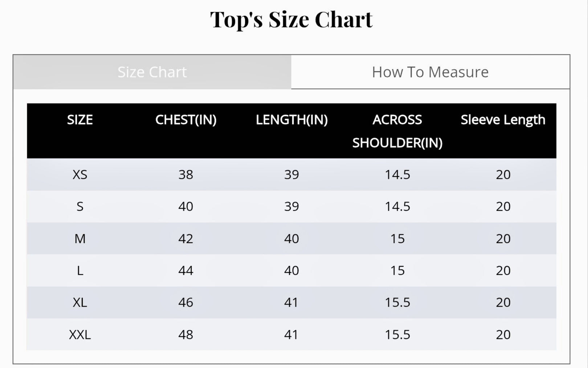Image resolution: width=588 pixels, height=368 pixels.
Task: Click the S size row label
Action: coord(80,207)
